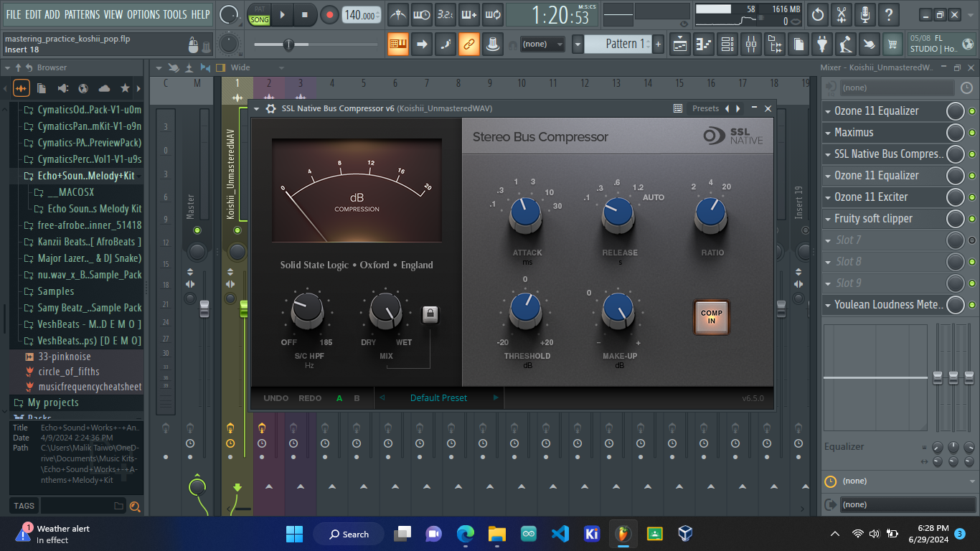Click the Koishii_UnmasteredWAV track fader
Image resolution: width=980 pixels, height=551 pixels.
click(243, 308)
